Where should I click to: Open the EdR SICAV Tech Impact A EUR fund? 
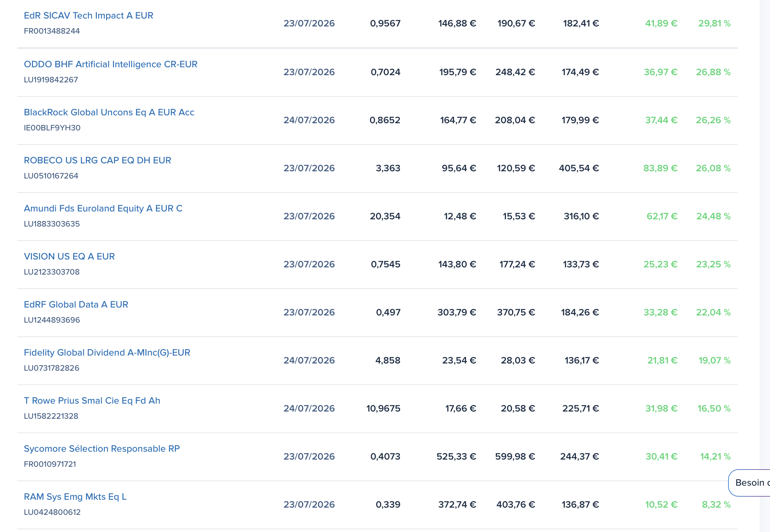click(x=89, y=15)
